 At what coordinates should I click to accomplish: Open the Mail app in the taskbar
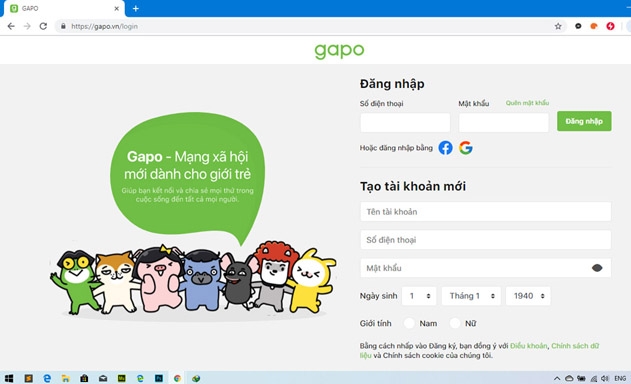pyautogui.click(x=103, y=378)
